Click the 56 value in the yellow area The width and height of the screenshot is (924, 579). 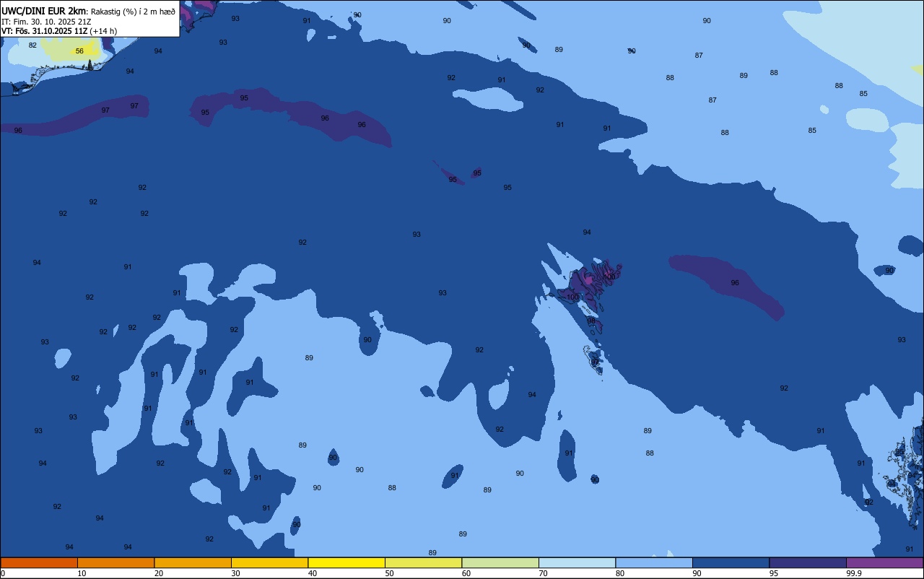(x=79, y=51)
